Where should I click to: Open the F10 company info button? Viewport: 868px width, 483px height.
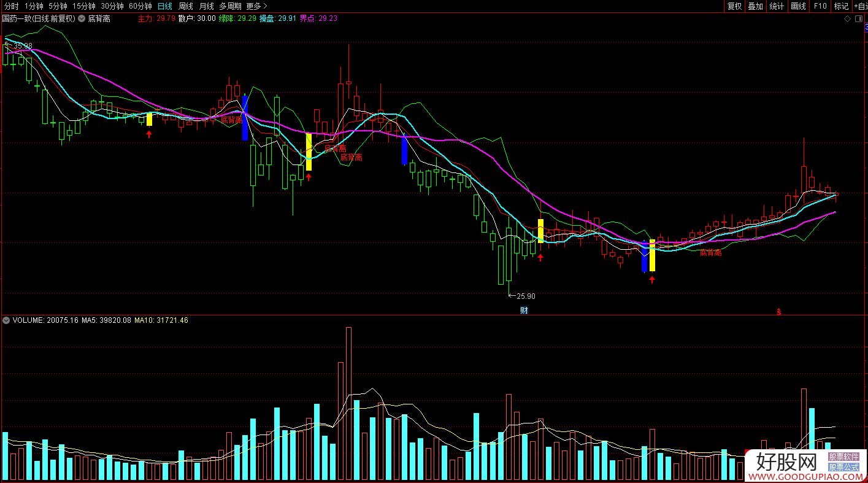[x=820, y=6]
